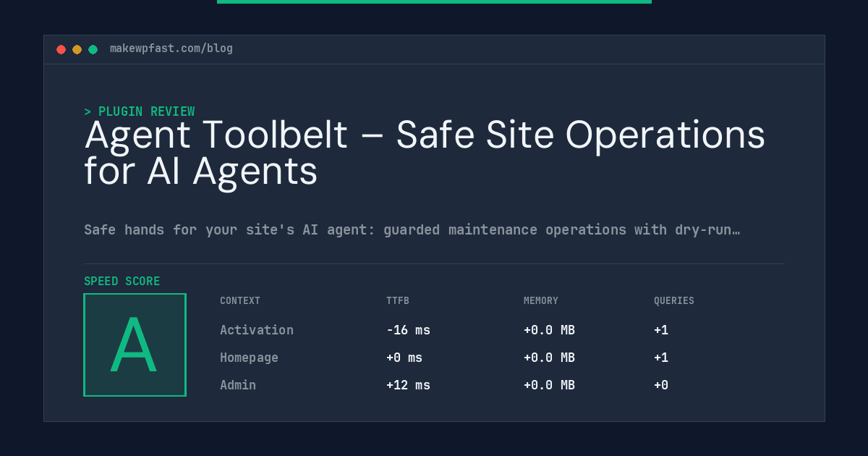Click the red window dot
Screen dimensions: 868x456
pos(61,49)
